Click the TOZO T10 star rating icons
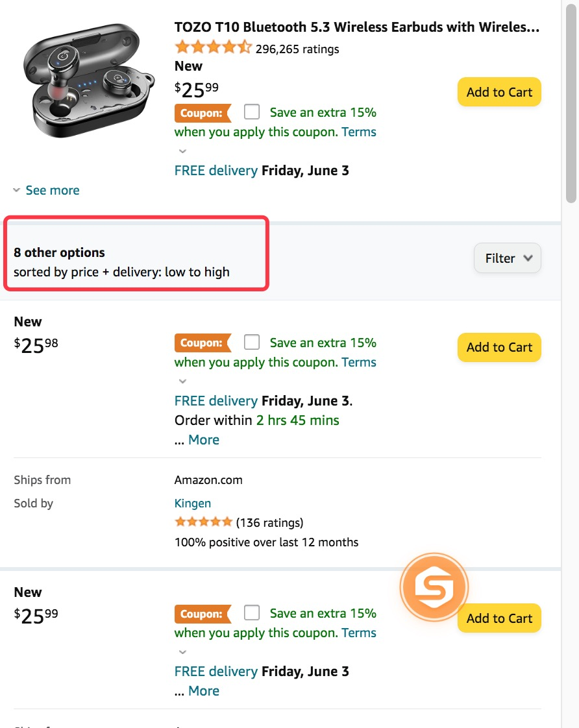The height and width of the screenshot is (728, 579). pyautogui.click(x=212, y=47)
